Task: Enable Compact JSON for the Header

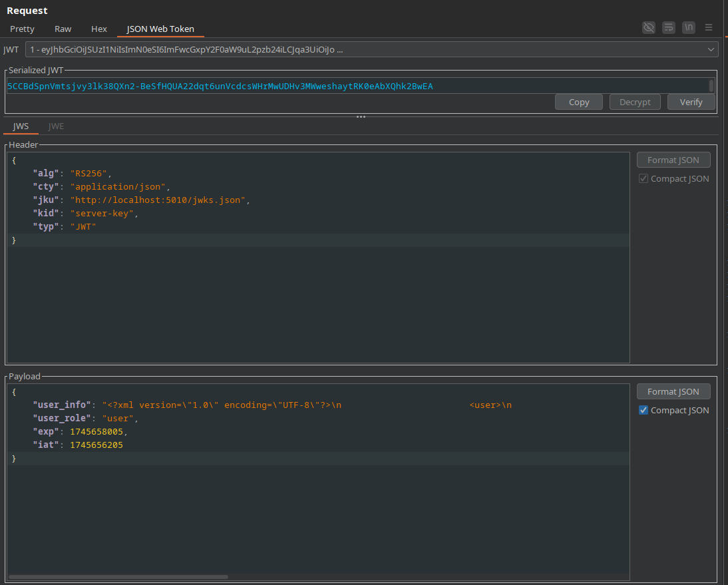Action: 643,178
